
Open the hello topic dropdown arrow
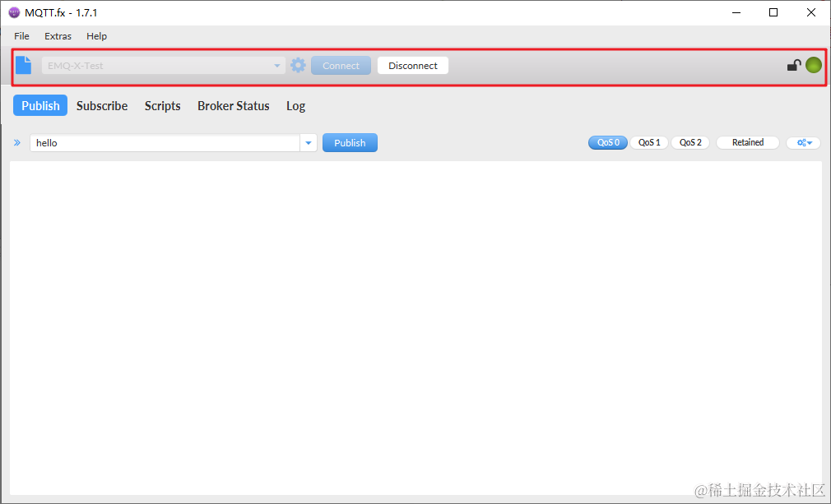click(309, 143)
